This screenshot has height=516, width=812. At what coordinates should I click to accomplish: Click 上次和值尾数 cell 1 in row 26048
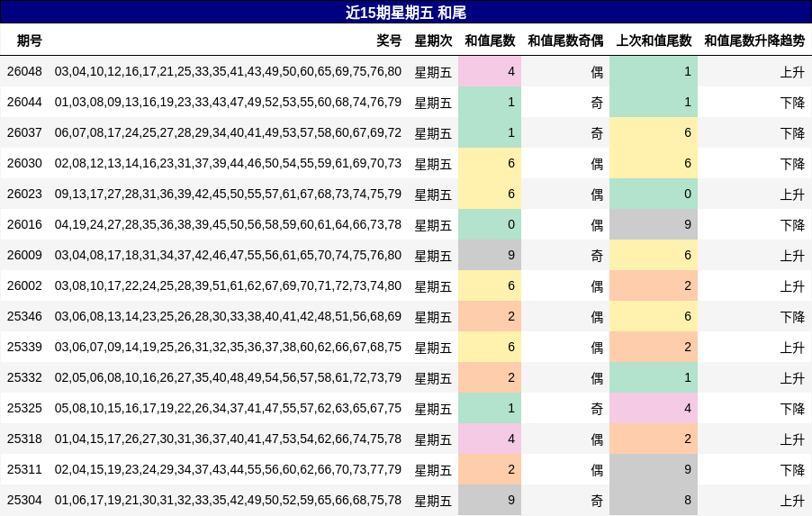click(x=654, y=71)
